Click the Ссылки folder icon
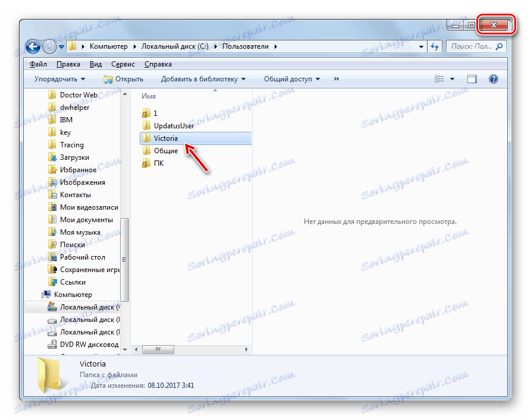The width and height of the screenshot is (531, 420). pyautogui.click(x=52, y=282)
